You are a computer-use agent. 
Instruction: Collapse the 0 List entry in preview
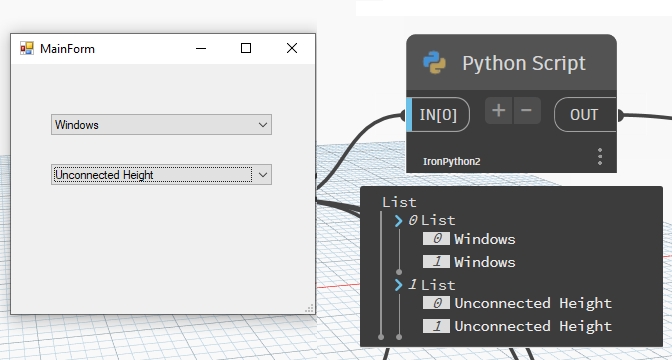point(398,221)
